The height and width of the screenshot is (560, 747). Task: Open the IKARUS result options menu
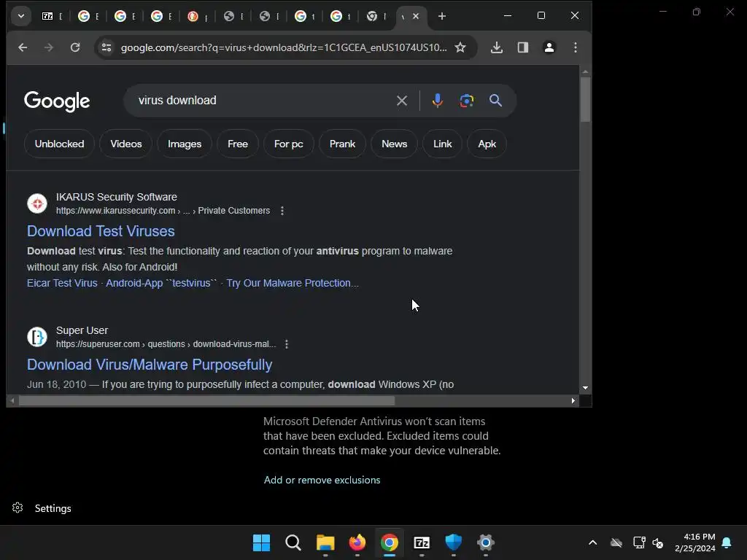pos(282,211)
